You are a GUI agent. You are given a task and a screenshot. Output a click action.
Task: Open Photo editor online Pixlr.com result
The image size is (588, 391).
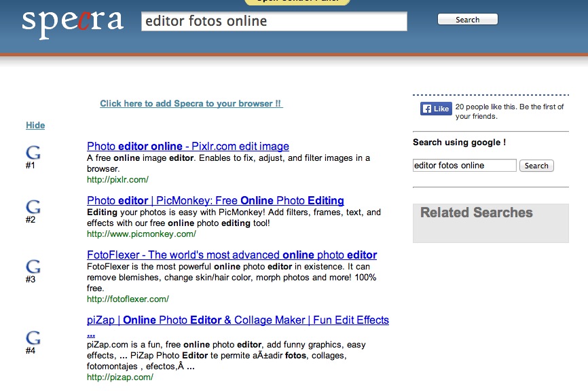tap(188, 146)
